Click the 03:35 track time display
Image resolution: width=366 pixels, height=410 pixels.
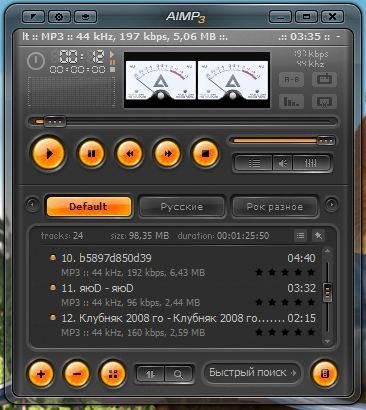[305, 36]
